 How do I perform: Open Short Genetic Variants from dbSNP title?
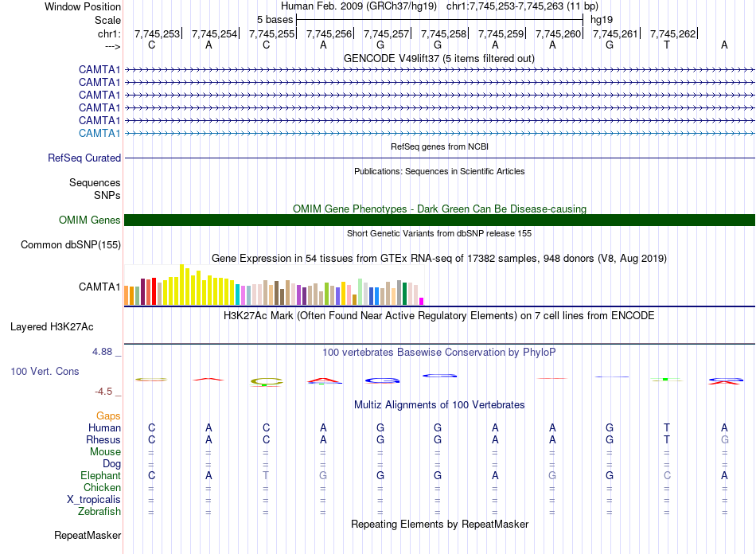pyautogui.click(x=439, y=233)
